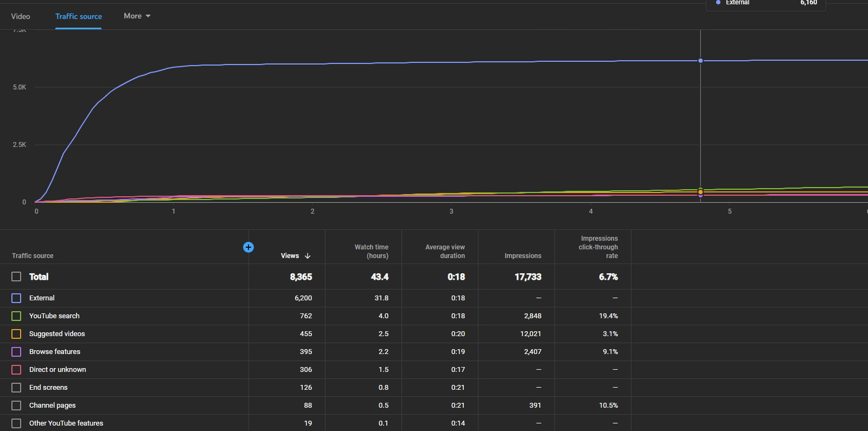Click the orange Suggested videos chart data point
The height and width of the screenshot is (431, 868).
click(x=700, y=192)
